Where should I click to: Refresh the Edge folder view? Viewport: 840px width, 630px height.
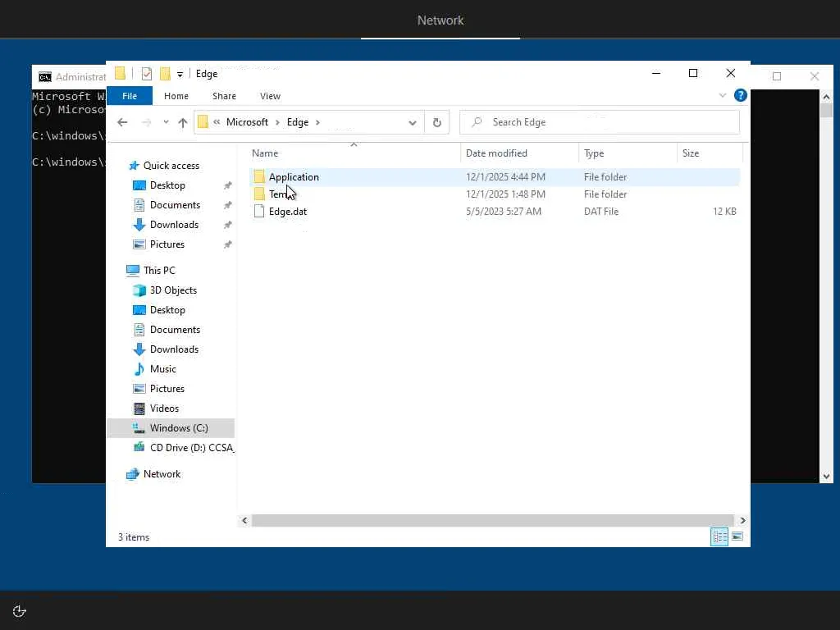pos(436,123)
